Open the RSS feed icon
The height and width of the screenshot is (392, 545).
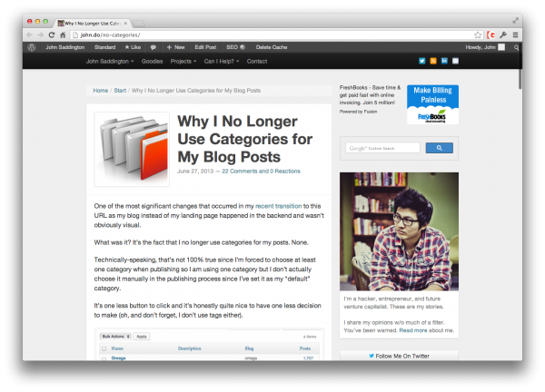tap(433, 61)
